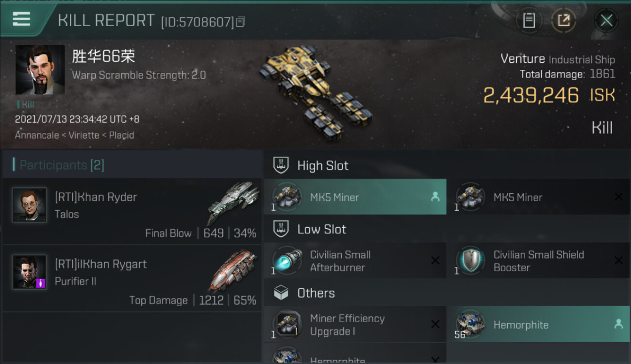Screen dimensions: 631x364
Task: Click the share/export kill report icon
Action: (564, 20)
